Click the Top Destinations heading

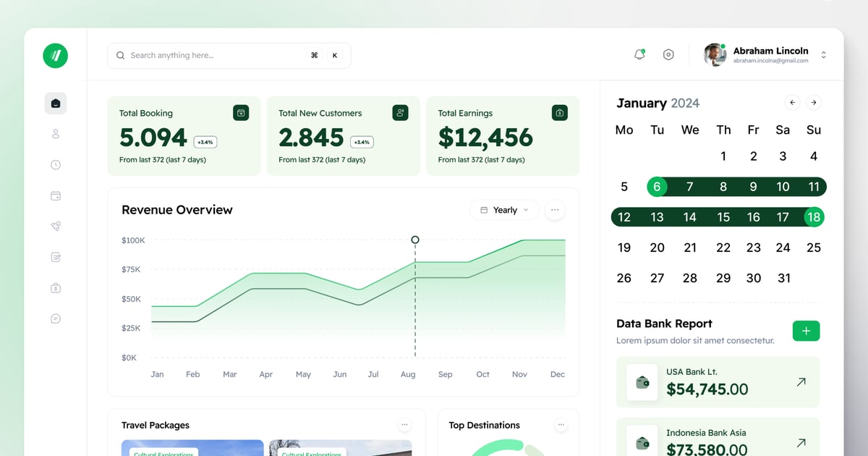[x=484, y=425]
